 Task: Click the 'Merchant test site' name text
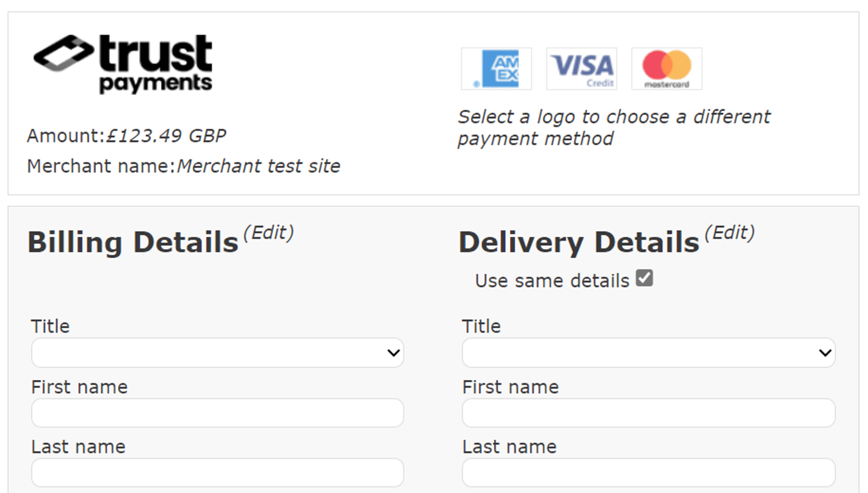[x=259, y=166]
